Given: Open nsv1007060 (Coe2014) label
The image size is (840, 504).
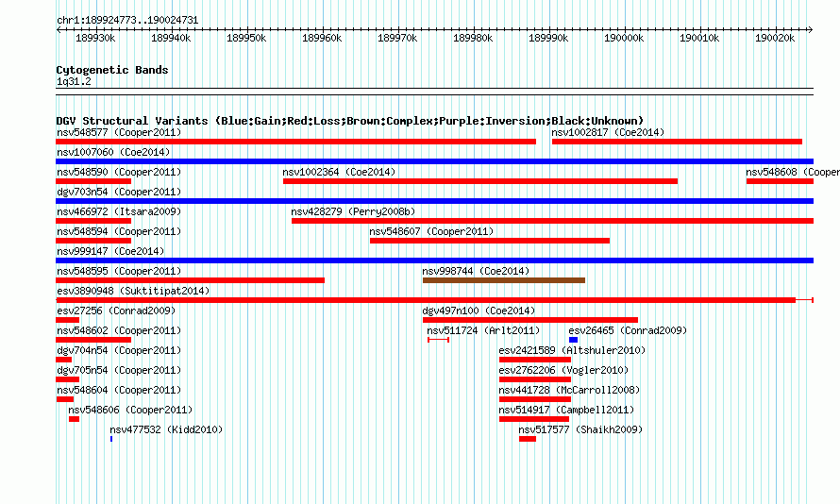Looking at the screenshot, I should 113,152.
